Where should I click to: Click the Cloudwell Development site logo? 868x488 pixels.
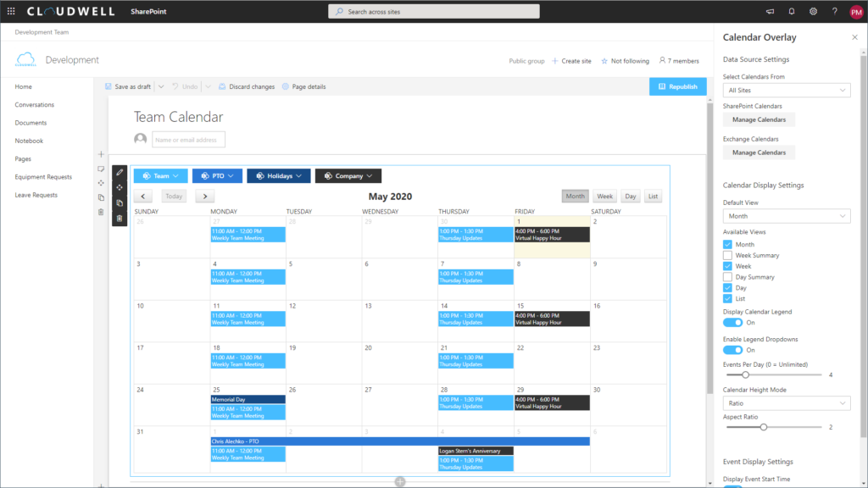click(x=25, y=60)
